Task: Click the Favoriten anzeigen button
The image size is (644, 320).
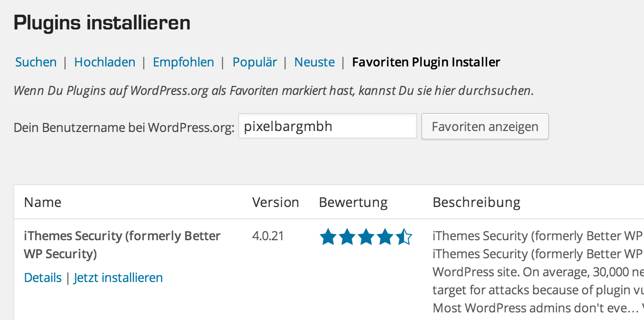Action: point(485,126)
